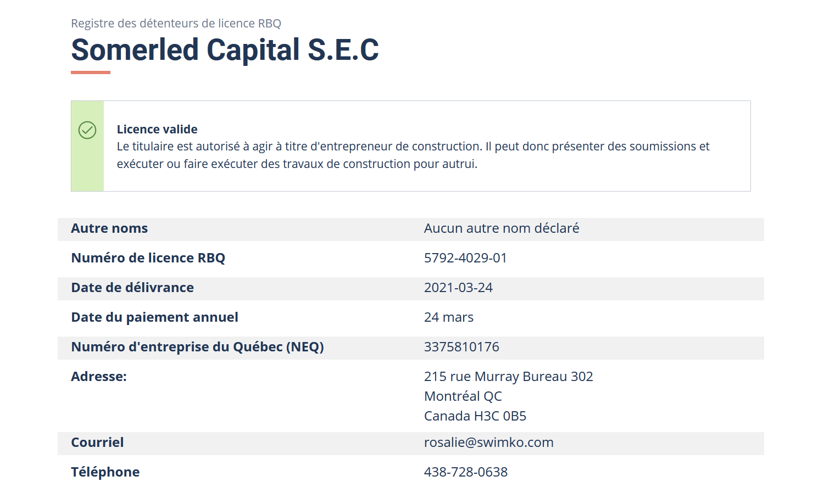Open the Registre des détenteurs de licence RBQ breadcrumb
824x504 pixels.
tap(176, 24)
